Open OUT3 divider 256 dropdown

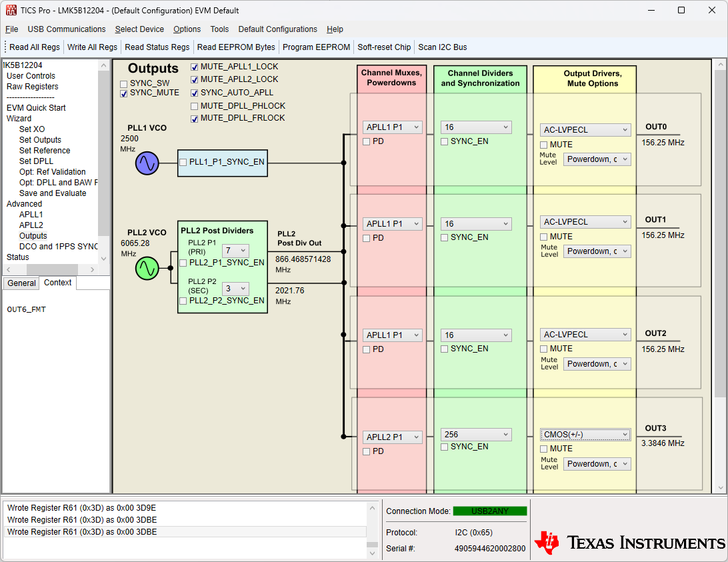click(476, 435)
